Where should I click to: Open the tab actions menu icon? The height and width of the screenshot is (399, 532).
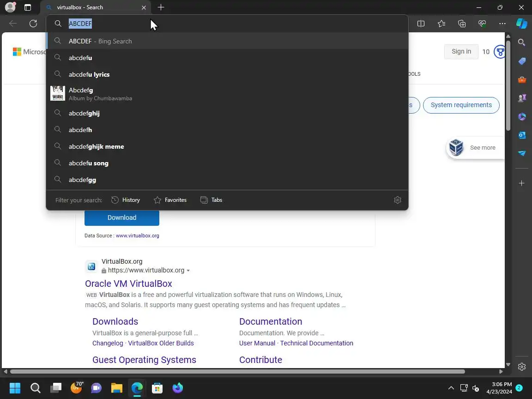tap(28, 7)
